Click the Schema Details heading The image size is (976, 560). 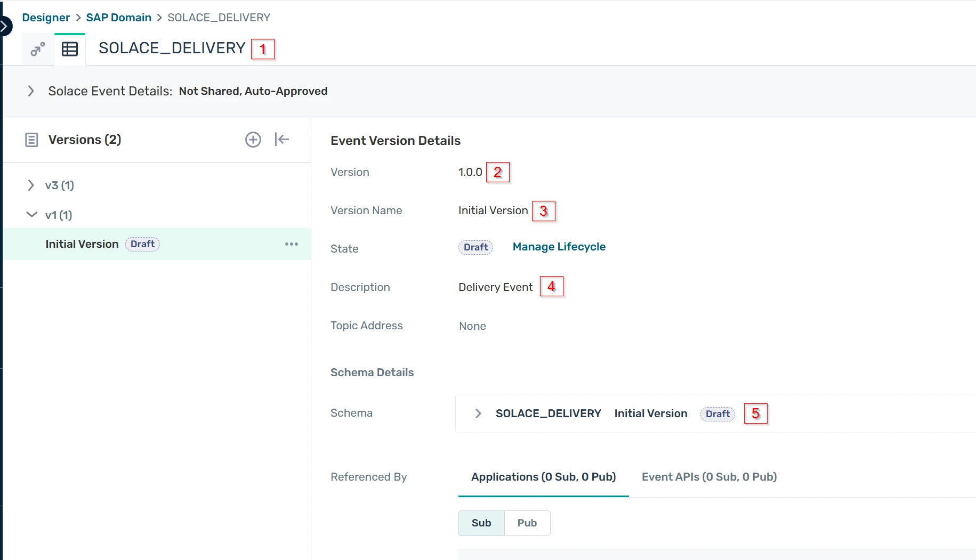pyautogui.click(x=372, y=372)
